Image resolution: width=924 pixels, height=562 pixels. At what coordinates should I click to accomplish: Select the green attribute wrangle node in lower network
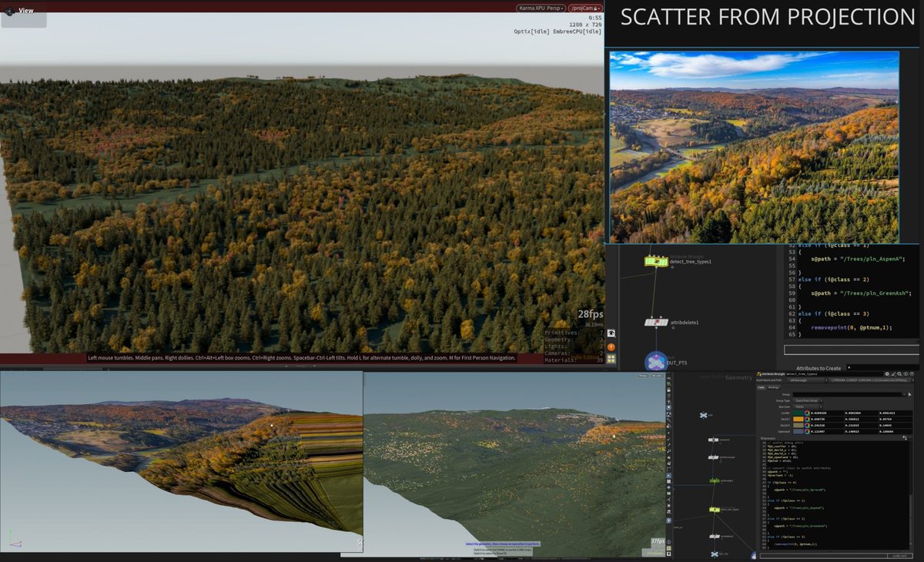pos(715,480)
